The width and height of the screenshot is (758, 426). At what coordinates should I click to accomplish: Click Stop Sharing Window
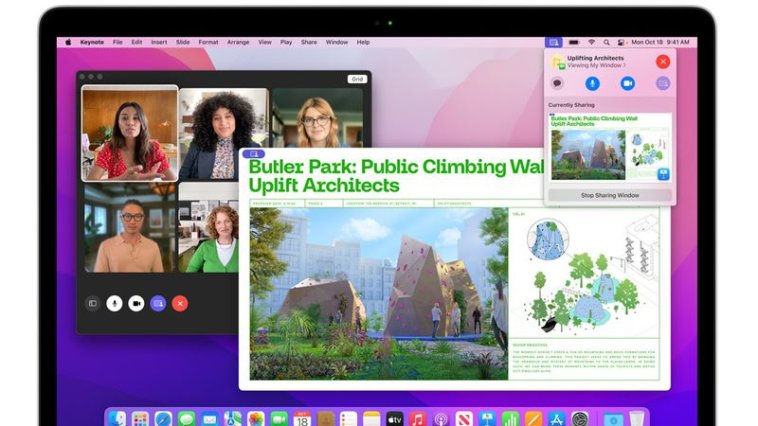tap(610, 195)
